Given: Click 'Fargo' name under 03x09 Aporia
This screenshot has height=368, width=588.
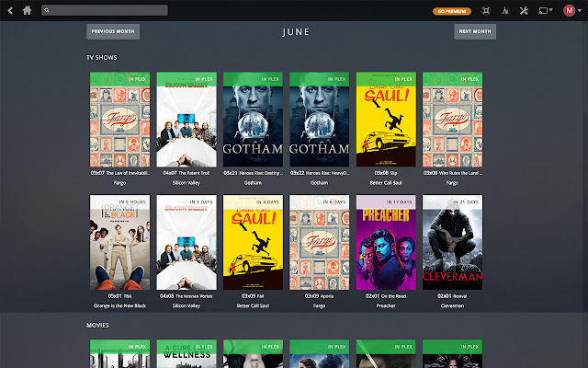Looking at the screenshot, I should point(320,305).
